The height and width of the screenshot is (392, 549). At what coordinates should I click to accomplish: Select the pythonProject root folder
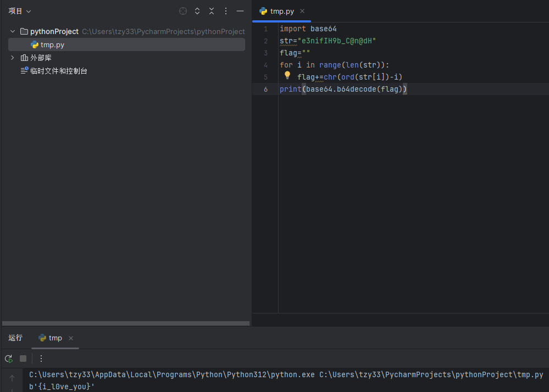(54, 31)
